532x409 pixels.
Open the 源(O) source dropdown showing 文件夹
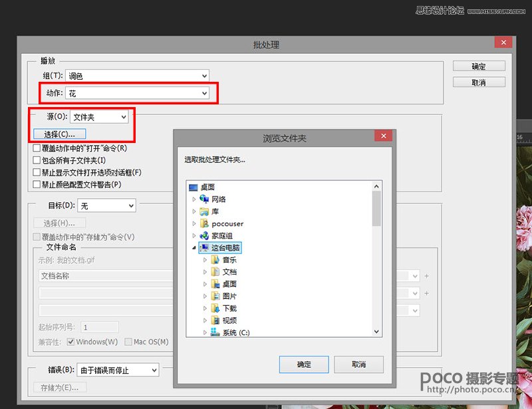99,117
